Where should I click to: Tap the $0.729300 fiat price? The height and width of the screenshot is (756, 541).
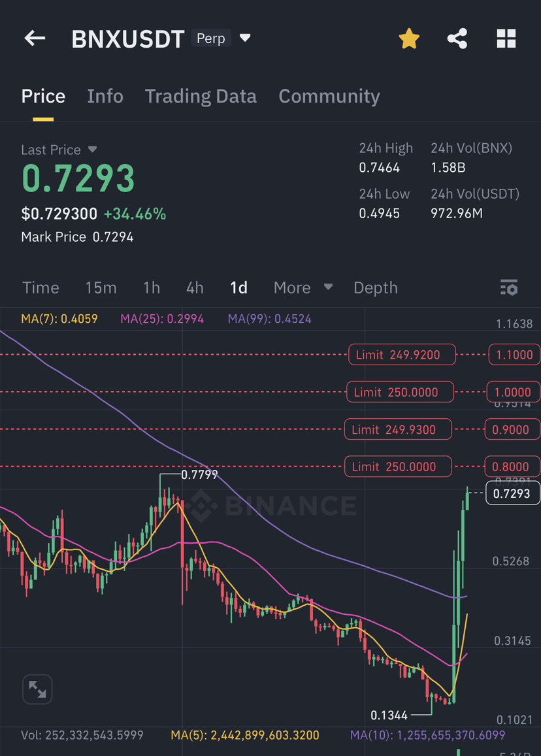pyautogui.click(x=59, y=214)
